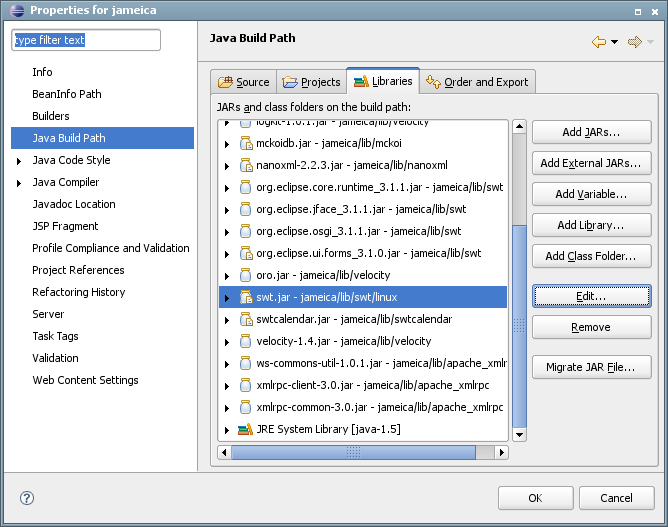Open the back history dropdown arrow

coord(614,42)
